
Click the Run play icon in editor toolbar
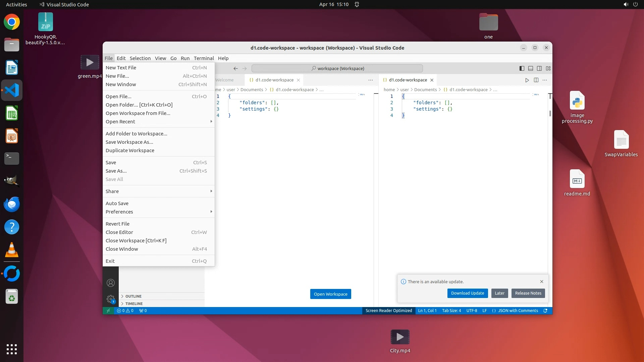click(527, 80)
